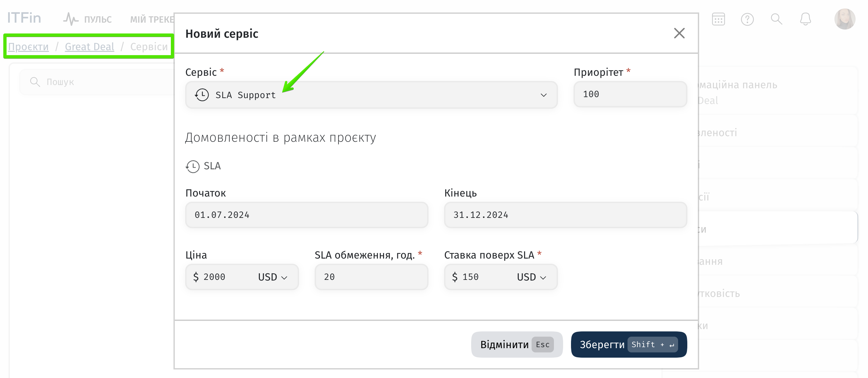The width and height of the screenshot is (868, 378).
Task: Open the calendar icon in top bar
Action: tap(718, 19)
